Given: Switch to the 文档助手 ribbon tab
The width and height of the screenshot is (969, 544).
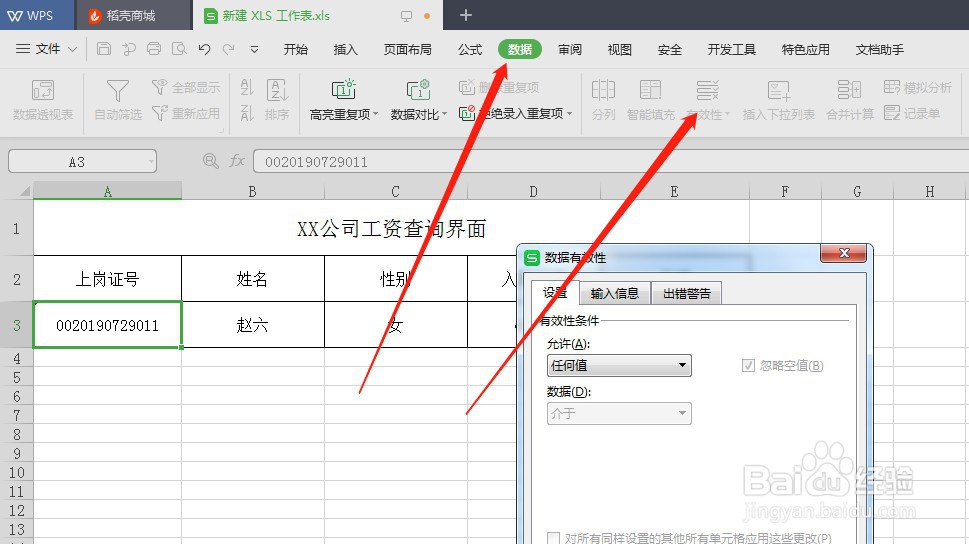Looking at the screenshot, I should point(879,49).
